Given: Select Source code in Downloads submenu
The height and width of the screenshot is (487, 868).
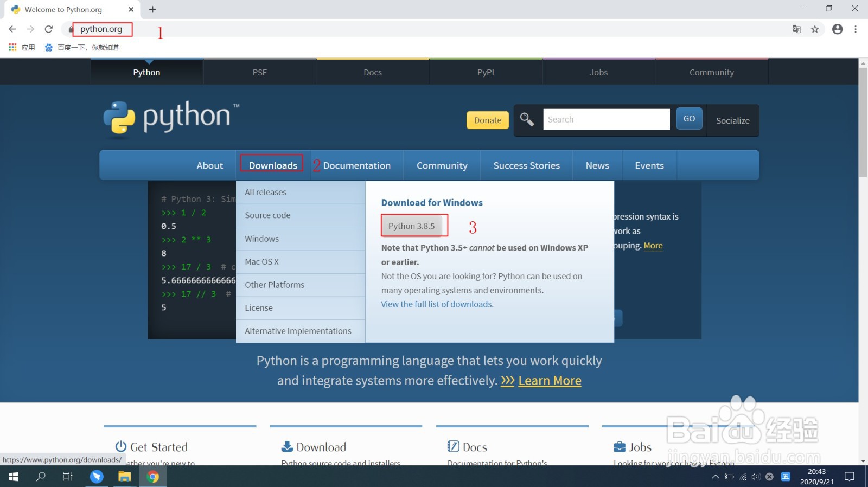Looking at the screenshot, I should pyautogui.click(x=301, y=215).
